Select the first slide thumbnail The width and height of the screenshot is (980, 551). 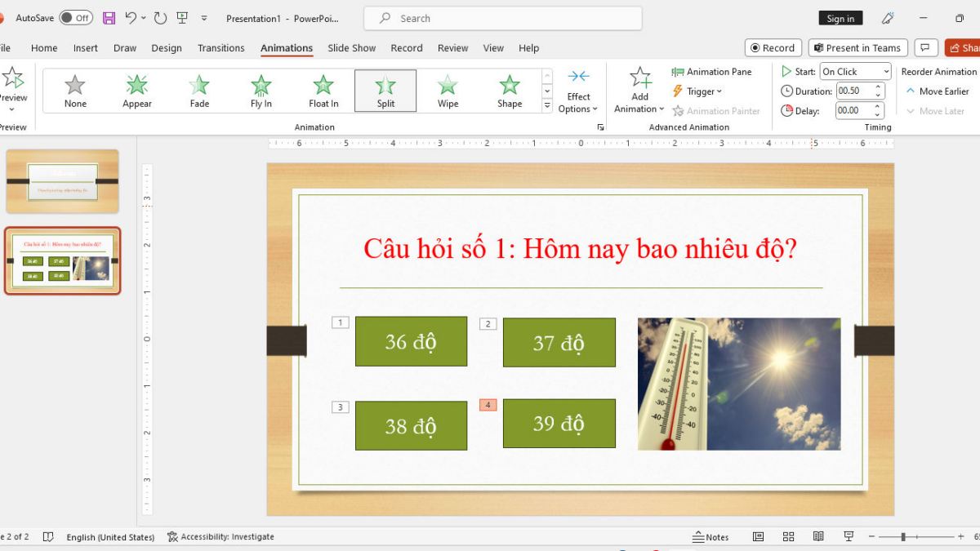point(63,181)
